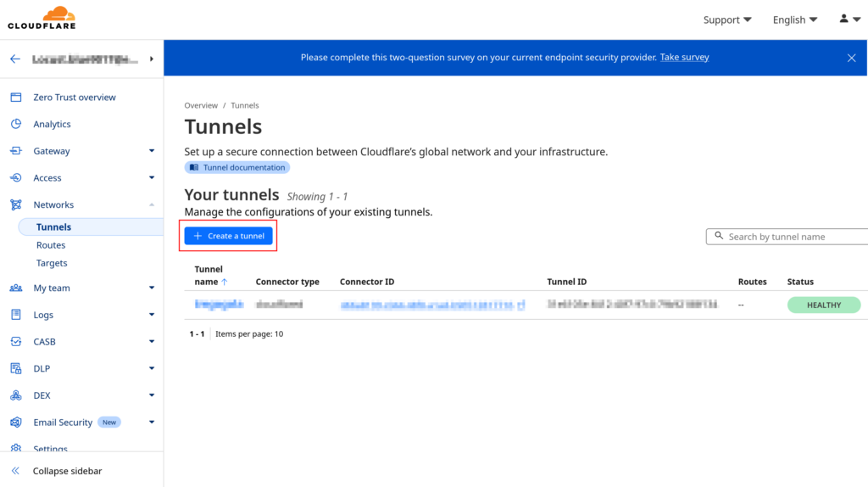Viewport: 868px width, 487px height.
Task: Click the Logs document icon
Action: tap(16, 314)
